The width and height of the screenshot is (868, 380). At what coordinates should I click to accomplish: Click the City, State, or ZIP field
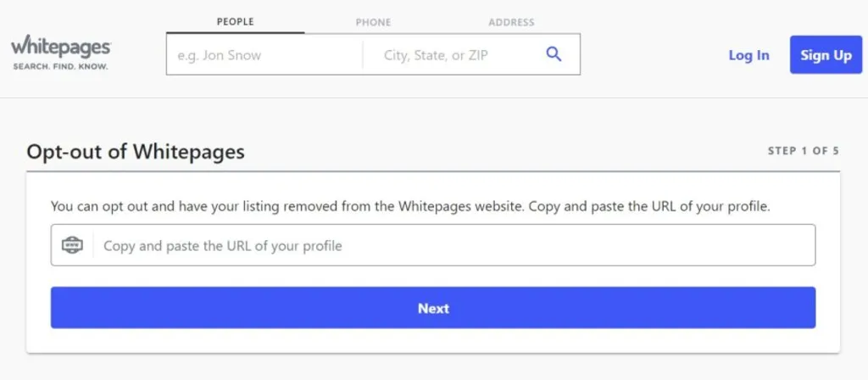tap(448, 55)
